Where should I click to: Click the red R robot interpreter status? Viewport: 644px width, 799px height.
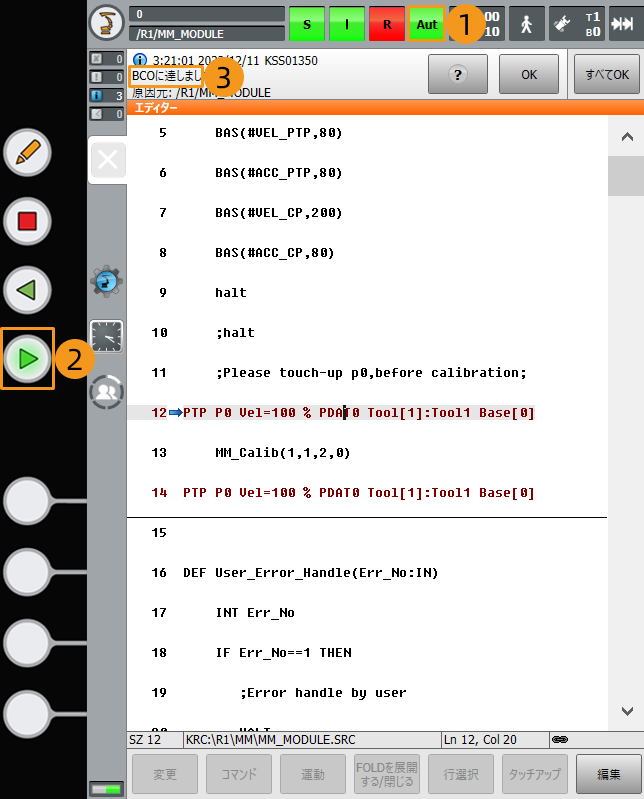tap(387, 24)
